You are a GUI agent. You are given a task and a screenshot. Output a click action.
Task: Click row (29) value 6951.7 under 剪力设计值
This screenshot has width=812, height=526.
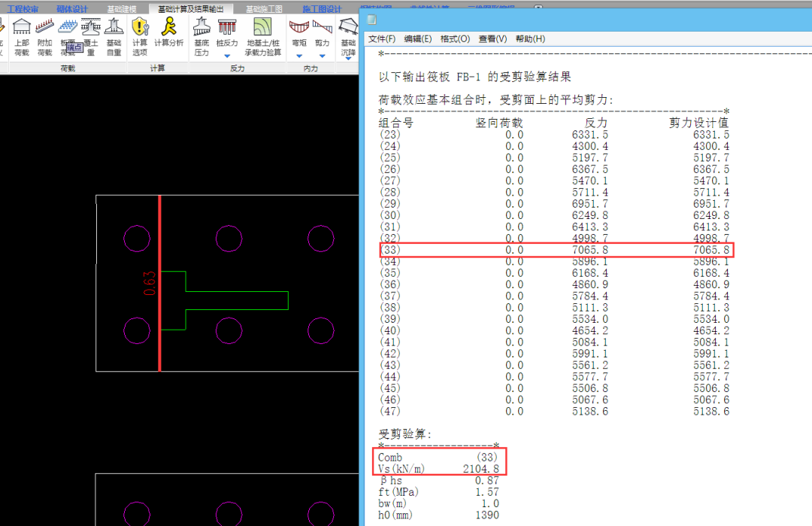point(711,204)
